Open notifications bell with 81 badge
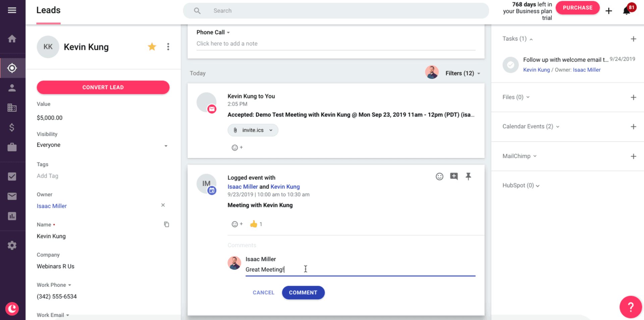644x320 pixels. [626, 11]
